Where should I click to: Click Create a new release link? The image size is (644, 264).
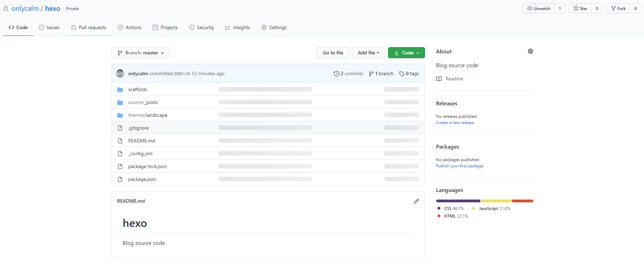[455, 123]
